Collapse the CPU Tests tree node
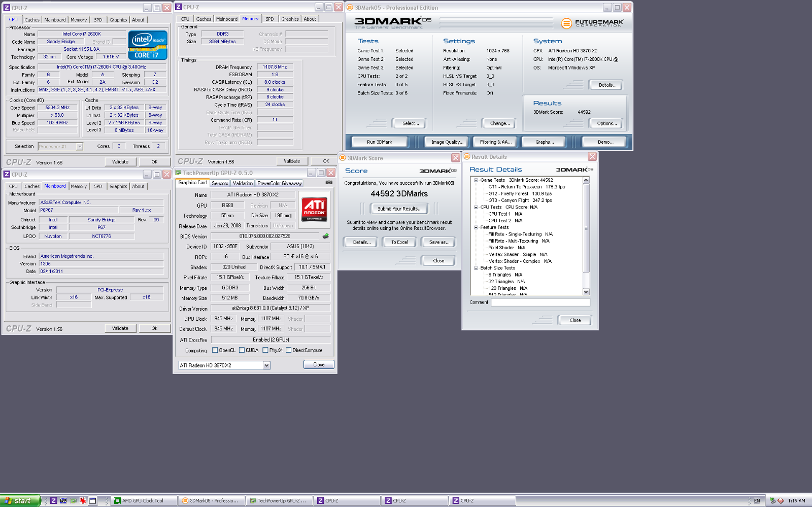The image size is (812, 507). click(x=476, y=207)
